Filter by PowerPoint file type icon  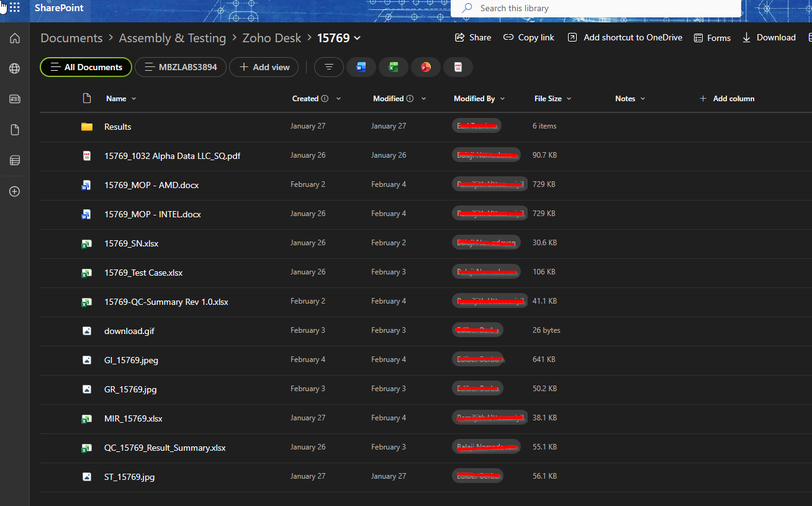(x=426, y=67)
